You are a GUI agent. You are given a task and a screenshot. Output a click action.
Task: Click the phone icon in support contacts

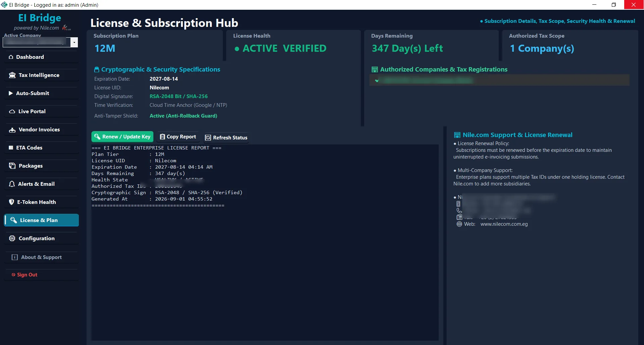click(x=459, y=211)
